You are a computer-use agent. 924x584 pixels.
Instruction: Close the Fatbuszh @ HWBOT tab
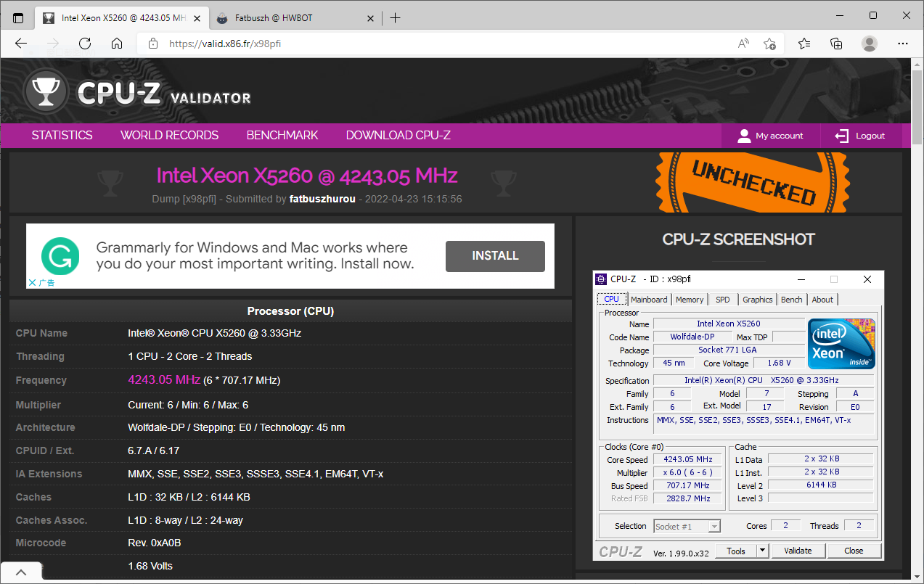point(371,18)
